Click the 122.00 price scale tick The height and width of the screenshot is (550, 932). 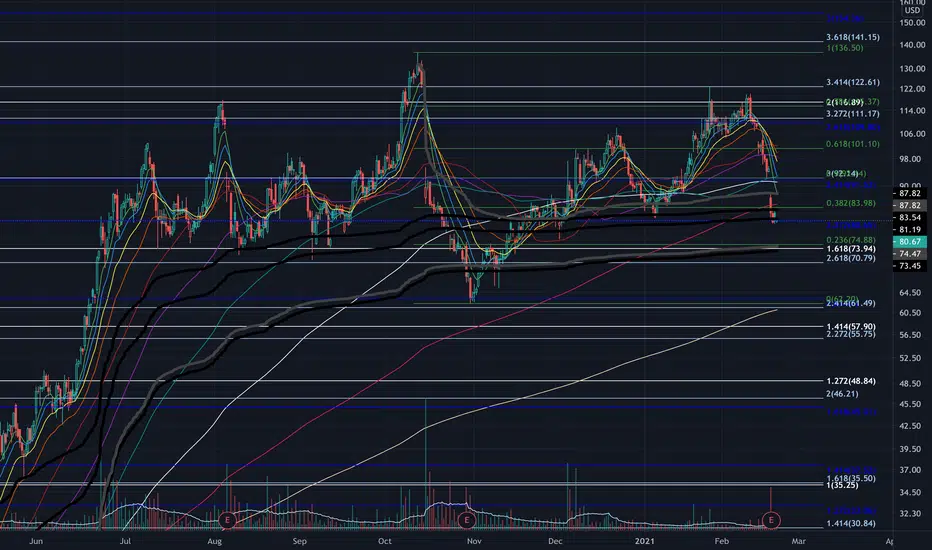[x=912, y=89]
